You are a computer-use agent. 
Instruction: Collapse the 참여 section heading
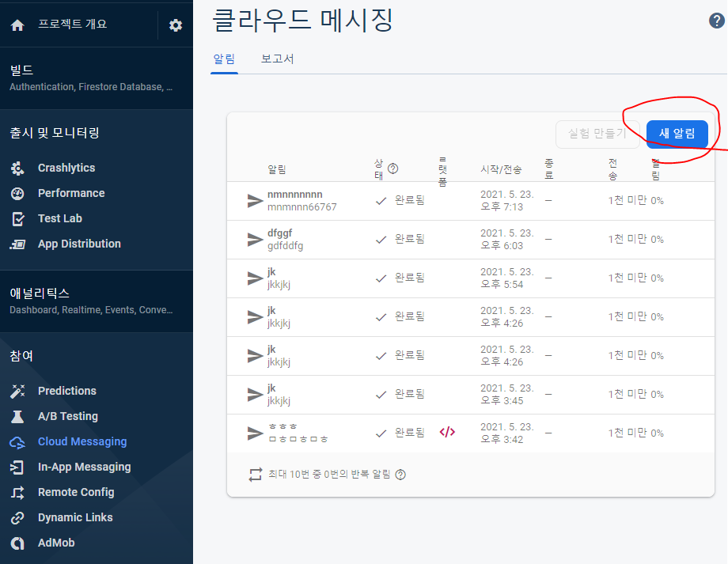21,356
